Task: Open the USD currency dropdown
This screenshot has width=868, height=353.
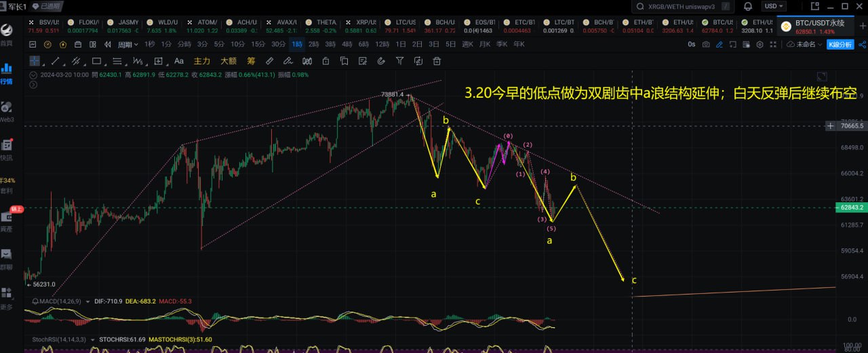Action: pyautogui.click(x=774, y=6)
